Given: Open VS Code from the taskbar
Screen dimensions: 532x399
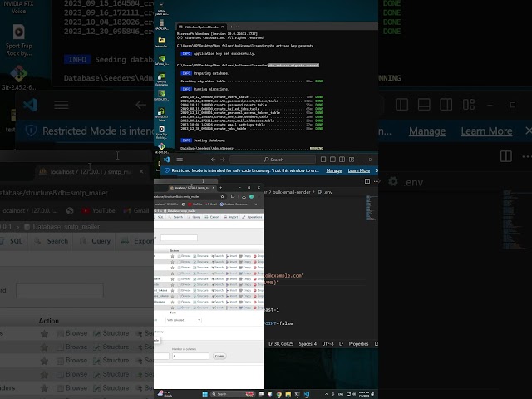Looking at the screenshot, I should (307, 394).
